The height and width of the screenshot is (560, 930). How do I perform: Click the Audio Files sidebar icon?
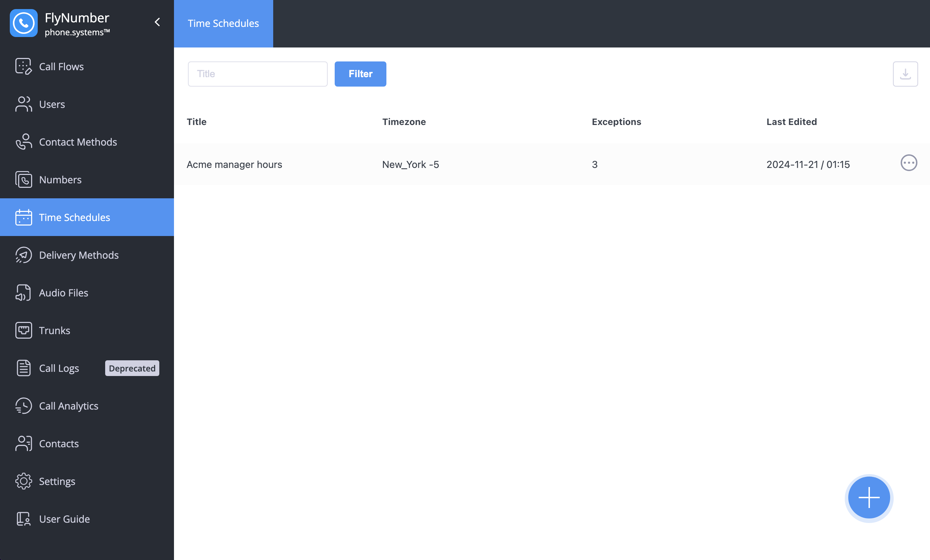click(23, 293)
